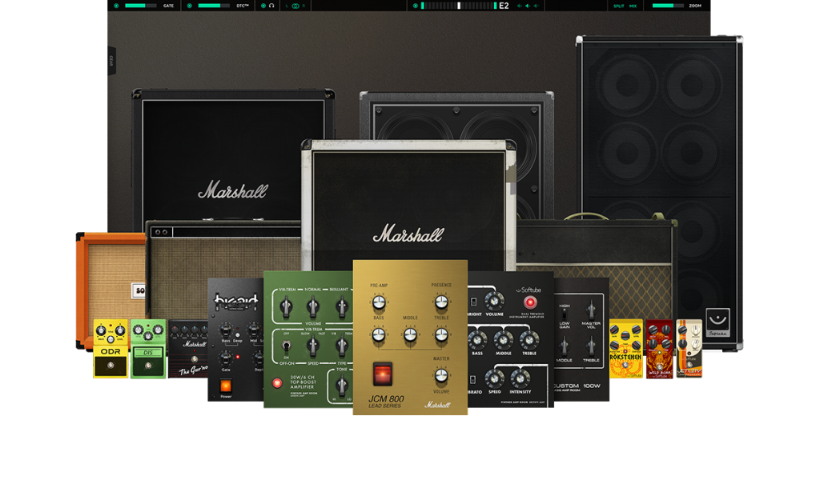Adjust the DTC level slider
The width and height of the screenshot is (820, 504).
[214, 6]
